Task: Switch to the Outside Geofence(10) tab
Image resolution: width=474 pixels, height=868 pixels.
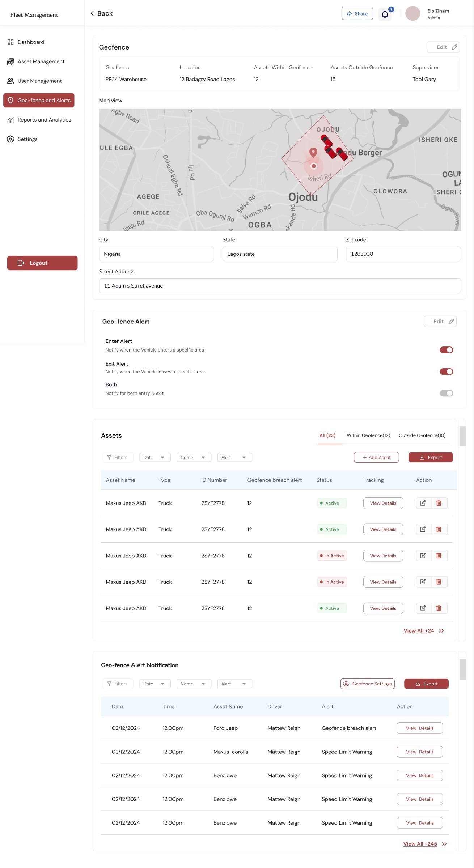Action: (422, 435)
